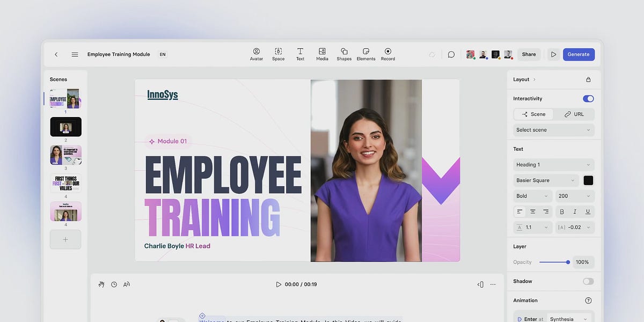Align text right

[546, 211]
